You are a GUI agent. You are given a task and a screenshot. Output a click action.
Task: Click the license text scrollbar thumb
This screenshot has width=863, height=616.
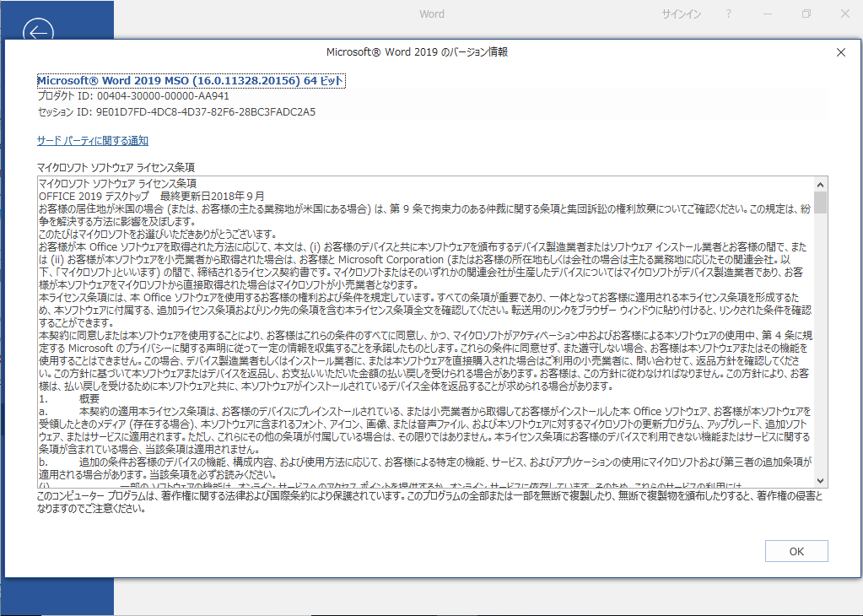tap(820, 202)
